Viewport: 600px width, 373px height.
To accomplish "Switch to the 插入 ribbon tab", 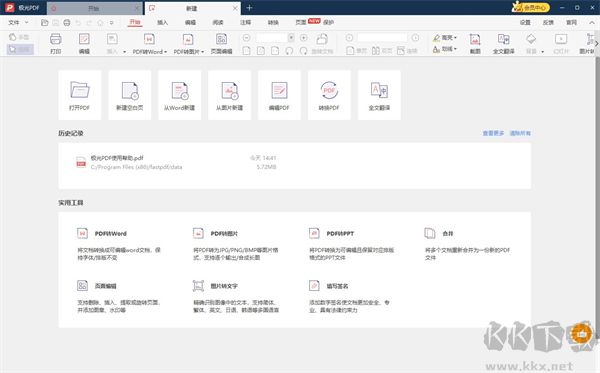I will 163,23.
